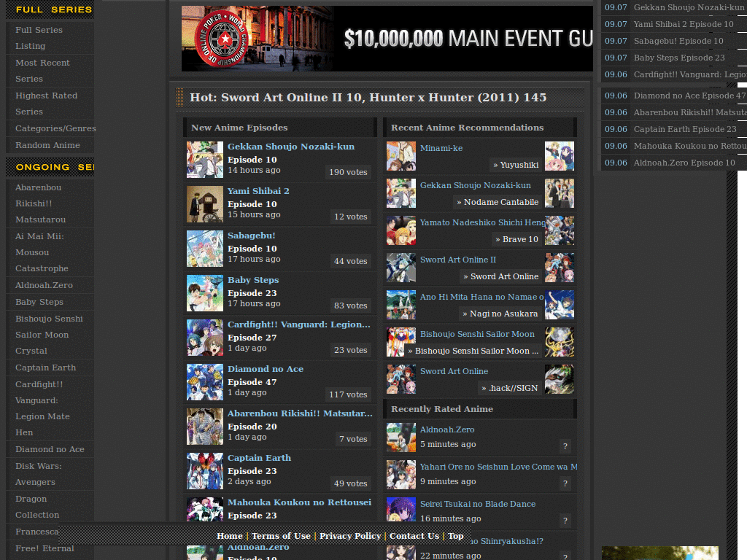The image size is (747, 560).
Task: Click Brave 10 thumbnail image
Action: 560,230
